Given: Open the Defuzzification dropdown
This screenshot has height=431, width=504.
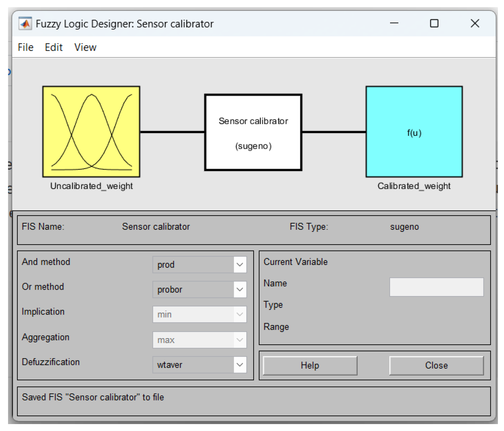Looking at the screenshot, I should (x=240, y=365).
